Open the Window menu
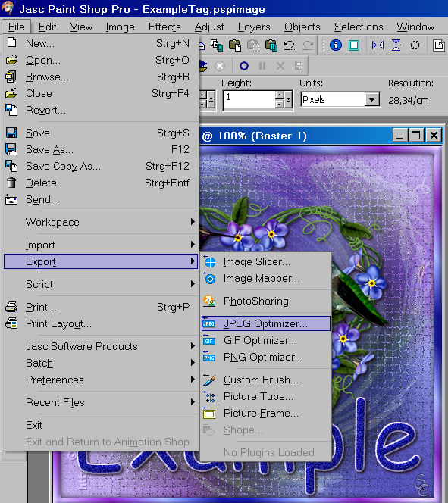 pos(415,27)
